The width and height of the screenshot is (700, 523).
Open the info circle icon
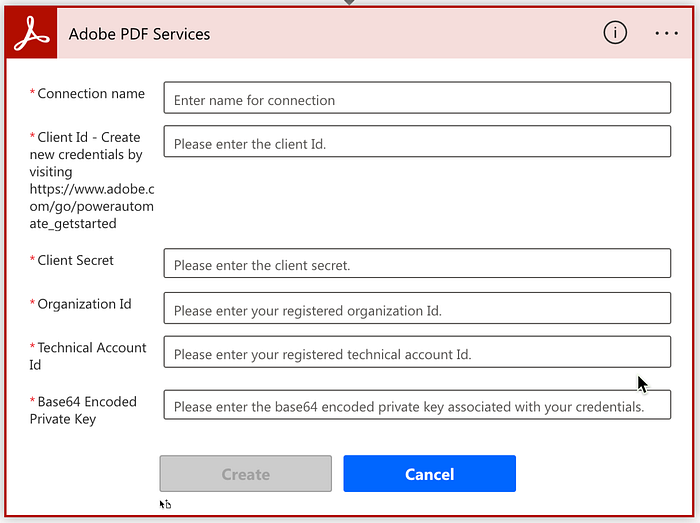(615, 33)
